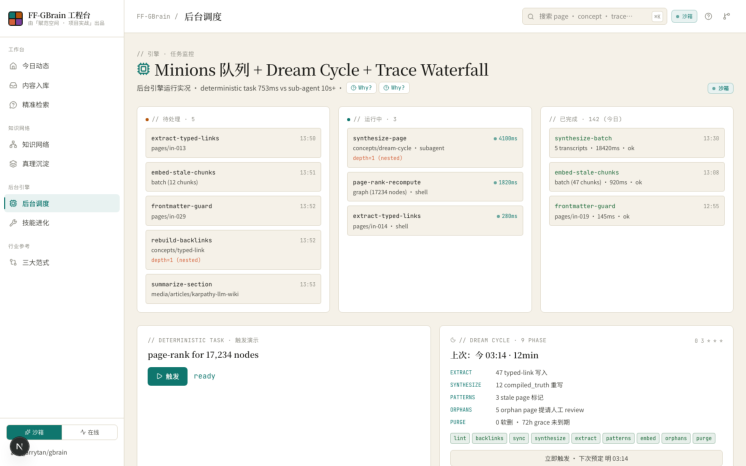Click the FF-GBrain four-color logo icon
This screenshot has height=466, width=746.
tap(15, 19)
